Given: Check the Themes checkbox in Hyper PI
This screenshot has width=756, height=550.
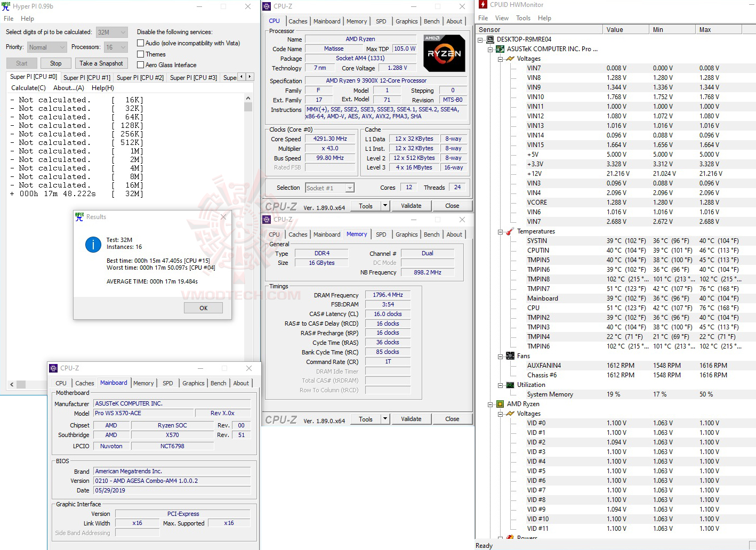Looking at the screenshot, I should 141,54.
